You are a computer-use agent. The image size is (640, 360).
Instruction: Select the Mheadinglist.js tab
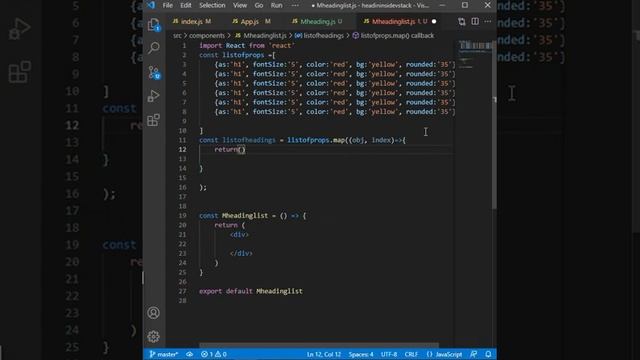(x=394, y=22)
